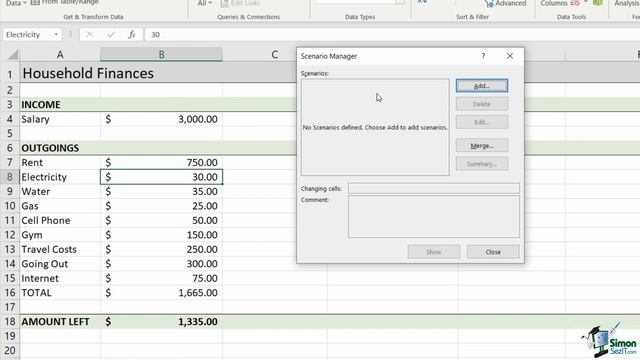Select the 150.00 gym value

[x=161, y=235]
